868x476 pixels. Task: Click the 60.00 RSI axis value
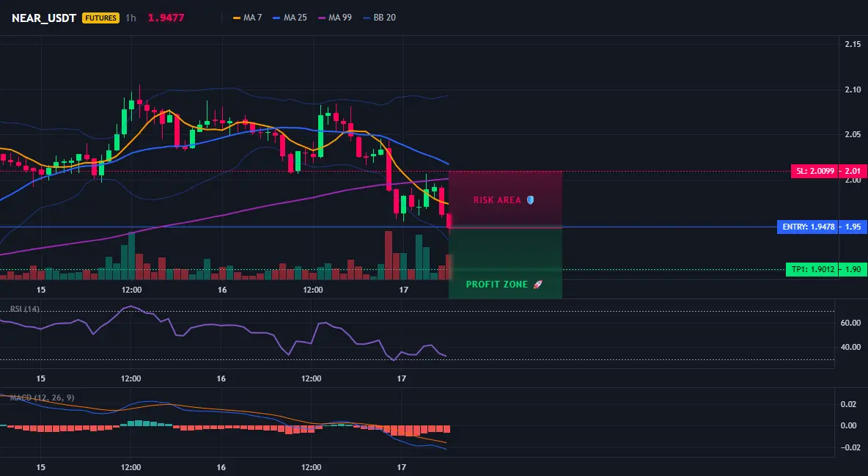coord(850,323)
